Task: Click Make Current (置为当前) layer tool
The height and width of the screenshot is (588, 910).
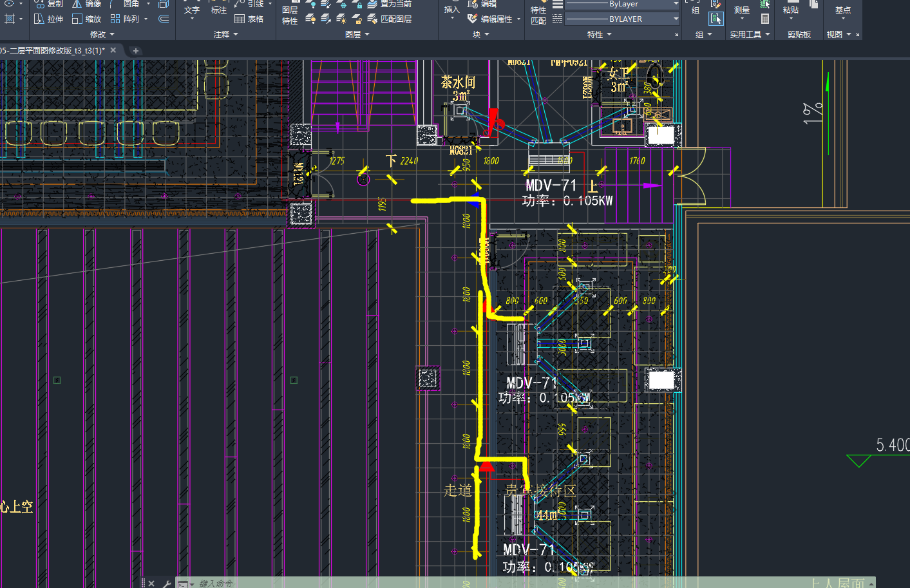Action: point(390,4)
